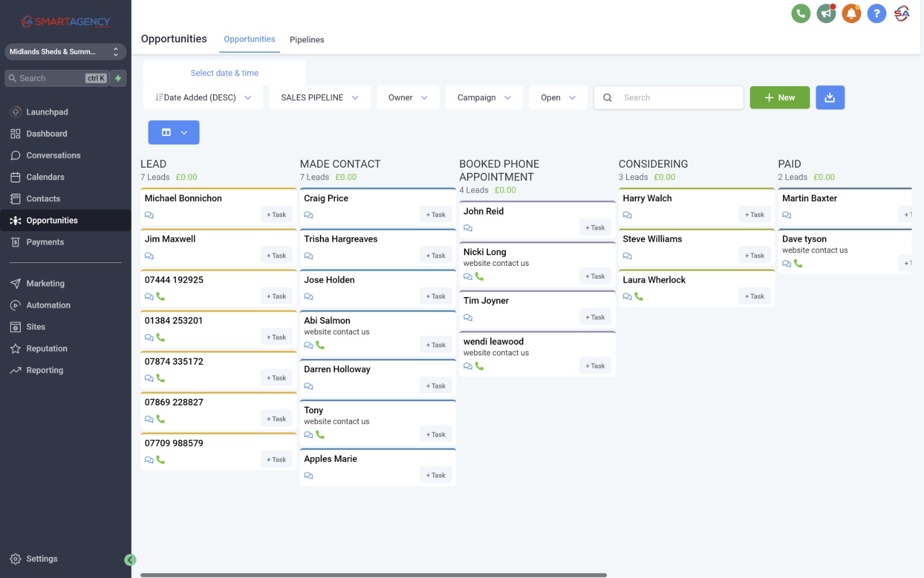Viewport: 924px width, 578px height.
Task: Click the green New button
Action: click(779, 98)
